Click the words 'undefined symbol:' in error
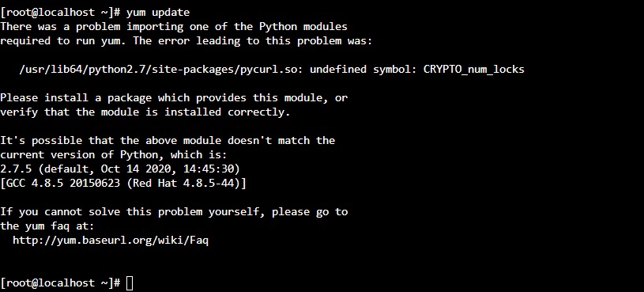This screenshot has width=644, height=292. point(363,70)
